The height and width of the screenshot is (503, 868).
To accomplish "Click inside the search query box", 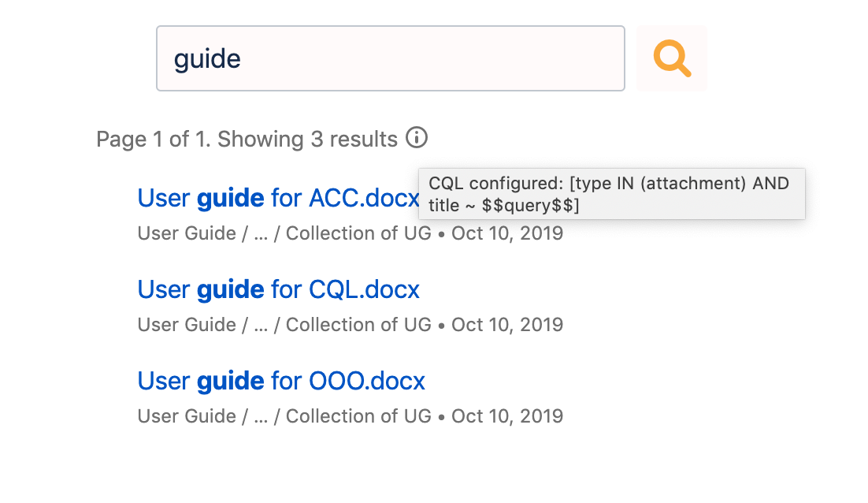I will point(390,58).
